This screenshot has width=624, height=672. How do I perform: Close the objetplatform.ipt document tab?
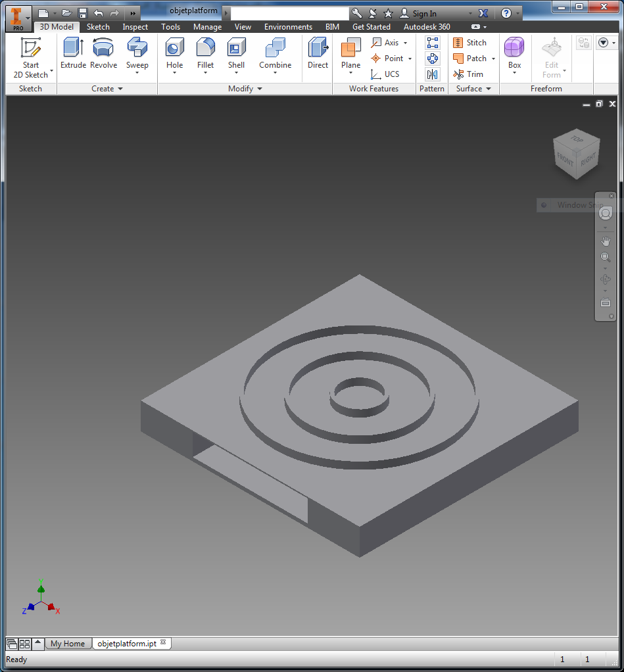163,643
